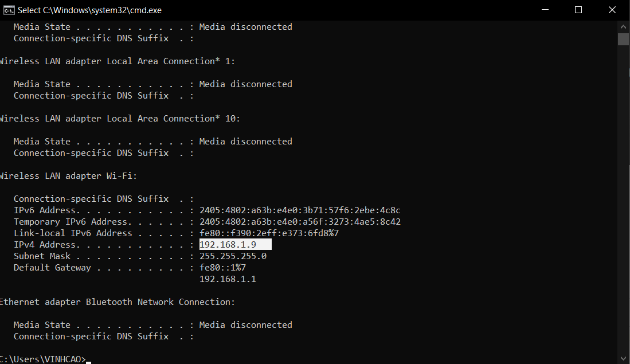
Task: Minimize the Command Prompt window
Action: click(x=551, y=10)
